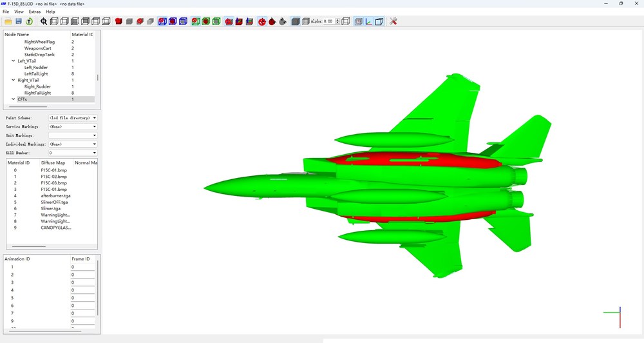644x343 pixels.
Task: Open the Extras menu
Action: (x=35, y=12)
